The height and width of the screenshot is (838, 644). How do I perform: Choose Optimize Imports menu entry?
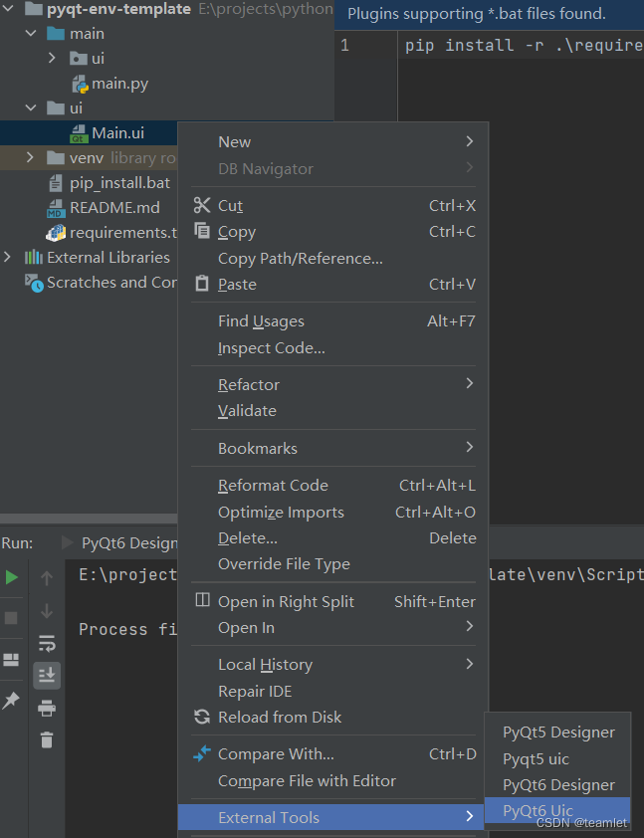(x=333, y=512)
